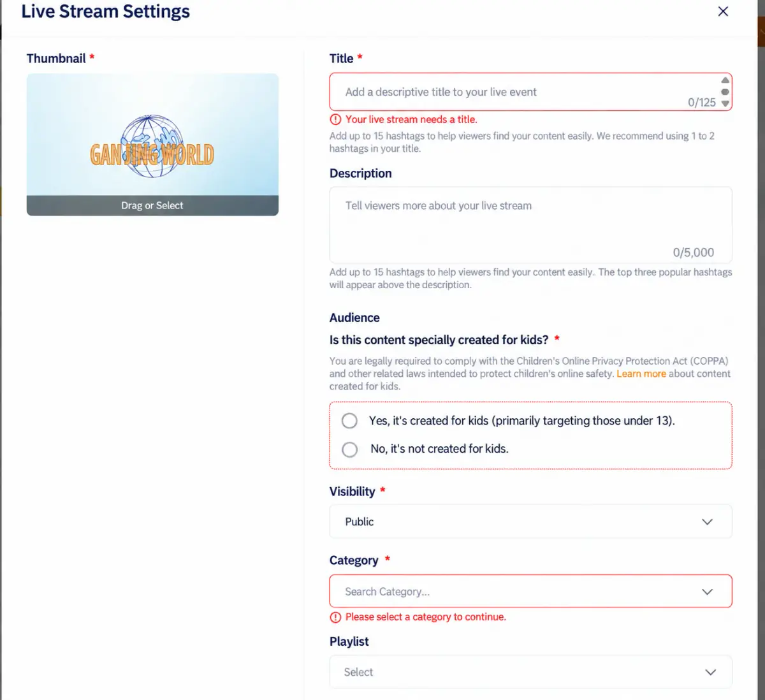This screenshot has width=765, height=700.
Task: Click the Thumbnail label
Action: pyautogui.click(x=56, y=58)
